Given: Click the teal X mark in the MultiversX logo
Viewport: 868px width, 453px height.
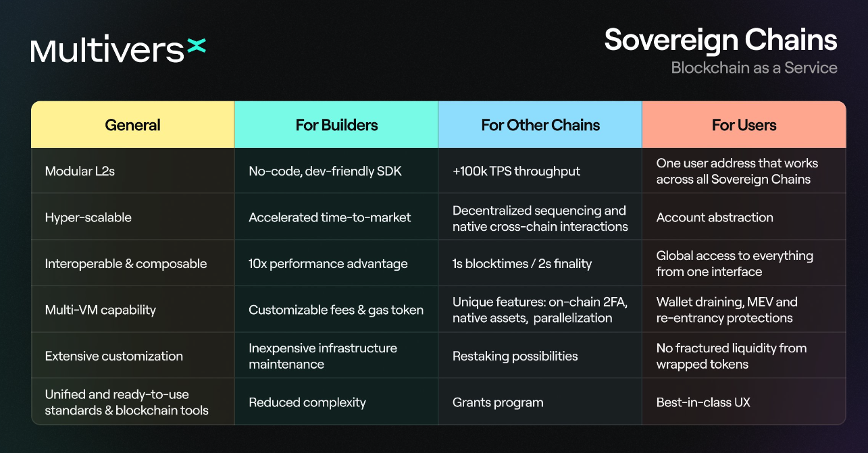Looking at the screenshot, I should pyautogui.click(x=196, y=47).
